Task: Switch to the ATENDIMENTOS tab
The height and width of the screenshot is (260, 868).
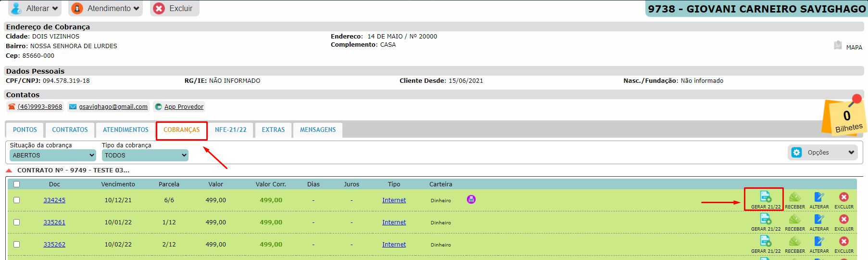Action: coord(126,130)
